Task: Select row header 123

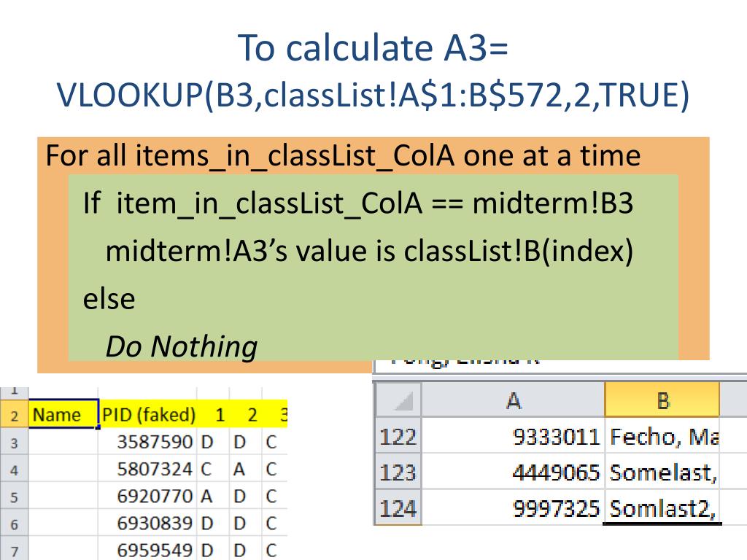Action: click(x=398, y=472)
